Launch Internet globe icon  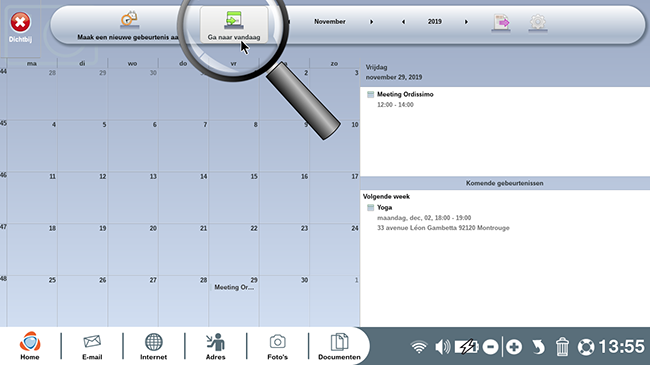(153, 347)
